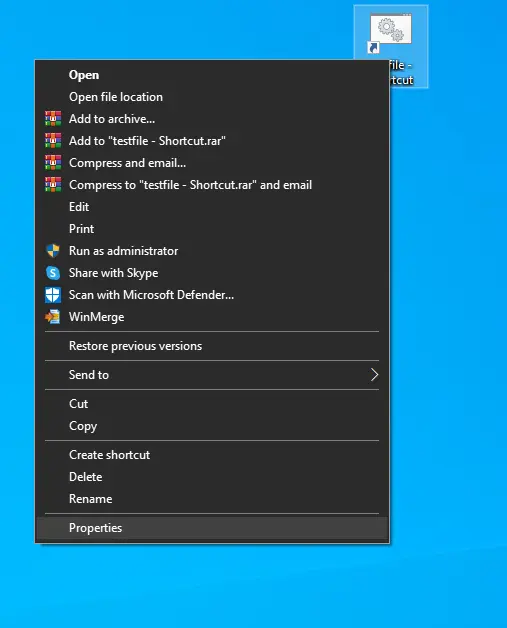Choose Copy from the context menu
The width and height of the screenshot is (507, 628).
[x=212, y=426]
